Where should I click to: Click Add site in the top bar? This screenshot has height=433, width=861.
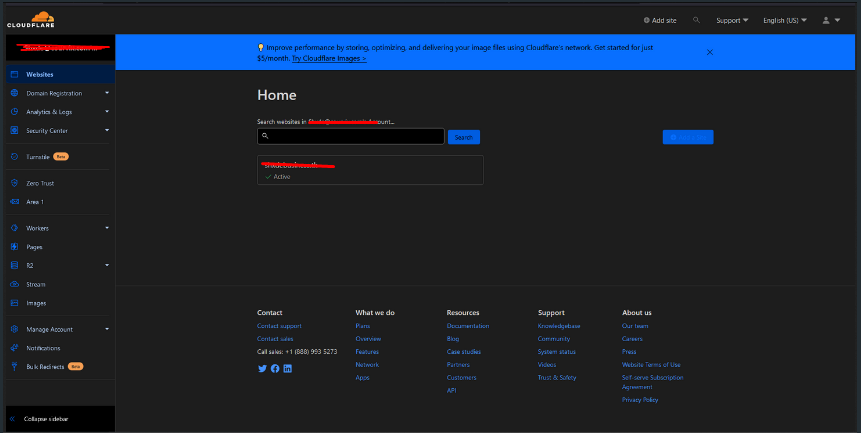660,20
